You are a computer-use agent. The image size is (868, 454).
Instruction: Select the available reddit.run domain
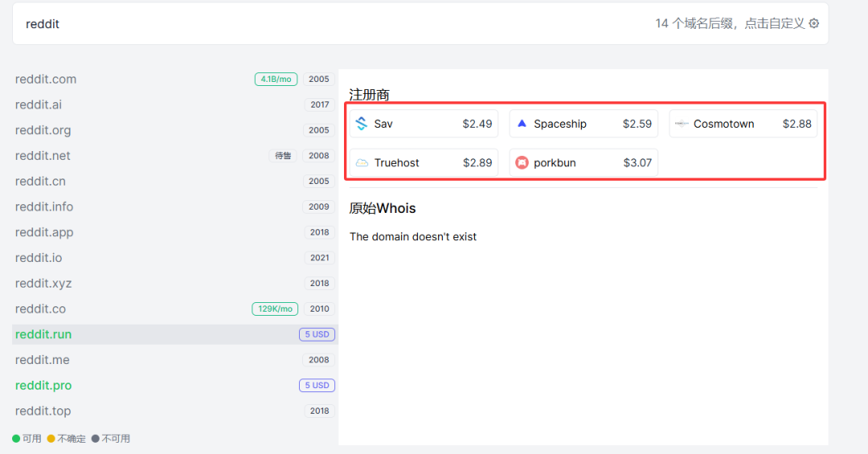[x=175, y=334]
